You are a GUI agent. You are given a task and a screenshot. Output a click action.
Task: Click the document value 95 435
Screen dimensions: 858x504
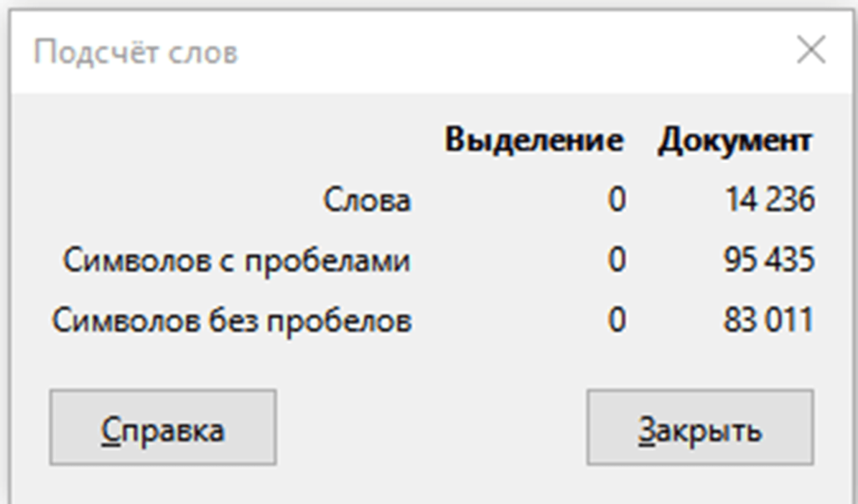click(x=769, y=260)
